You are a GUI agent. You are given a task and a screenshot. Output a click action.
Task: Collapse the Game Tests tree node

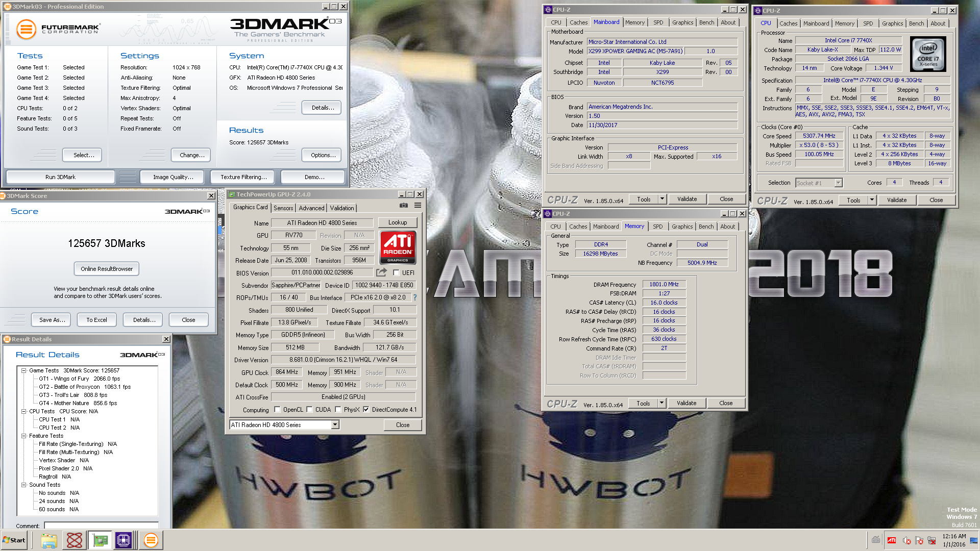pos(23,371)
